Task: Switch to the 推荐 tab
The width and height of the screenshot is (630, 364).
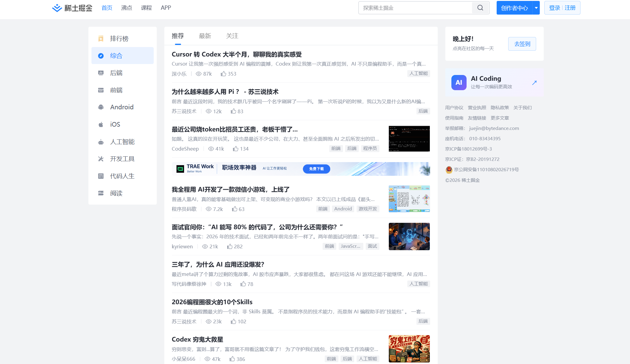Action: 178,36
